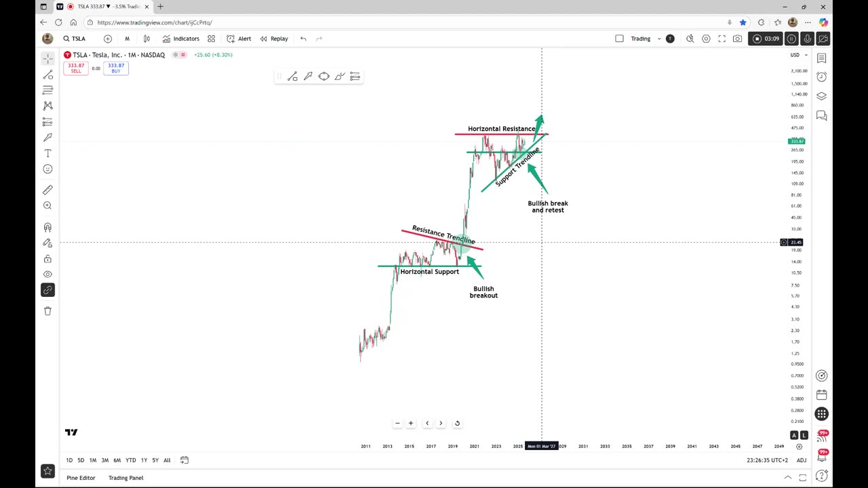Open the watchlist panel icon
Viewport: 868px width, 488px height.
(821, 58)
